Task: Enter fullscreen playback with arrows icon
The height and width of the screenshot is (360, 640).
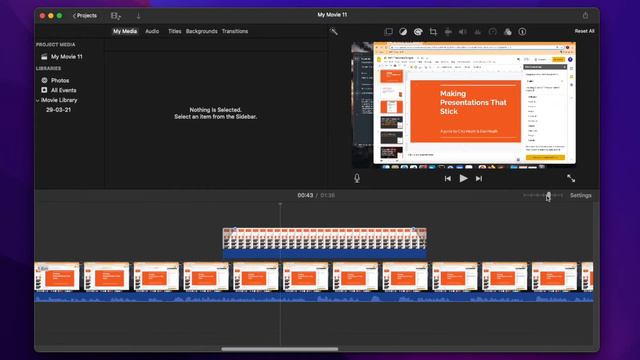Action: (571, 178)
